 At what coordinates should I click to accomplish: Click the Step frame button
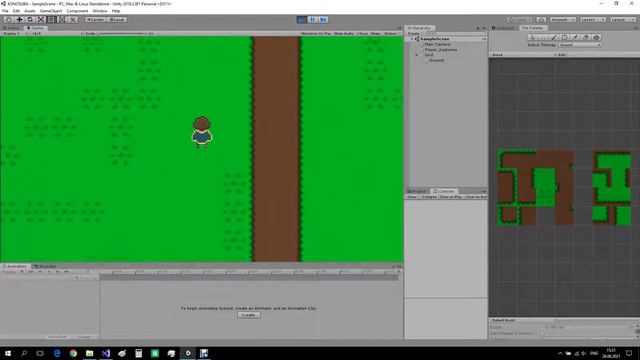(323, 20)
